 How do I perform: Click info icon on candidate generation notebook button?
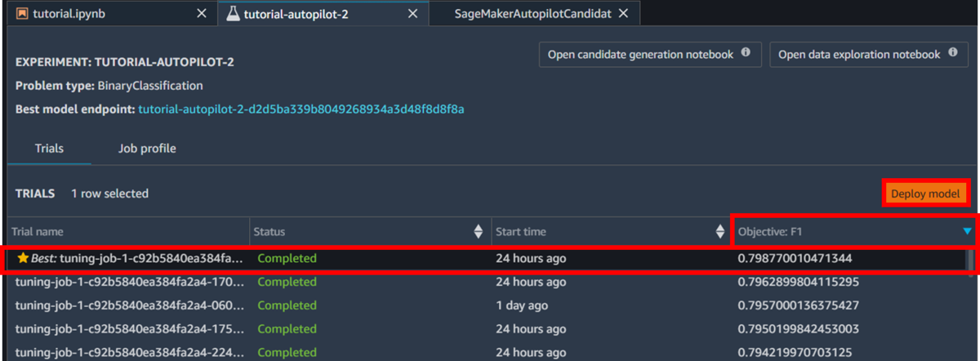pos(746,54)
